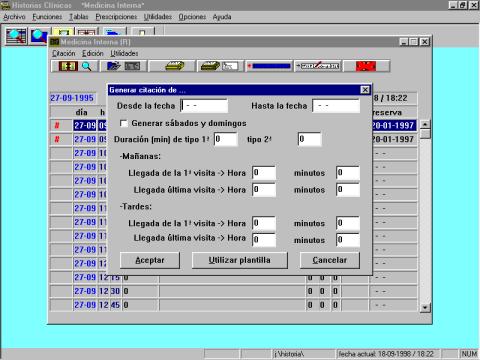The image size is (480, 360).
Task: Open the Prescripciones menu
Action: [x=116, y=17]
